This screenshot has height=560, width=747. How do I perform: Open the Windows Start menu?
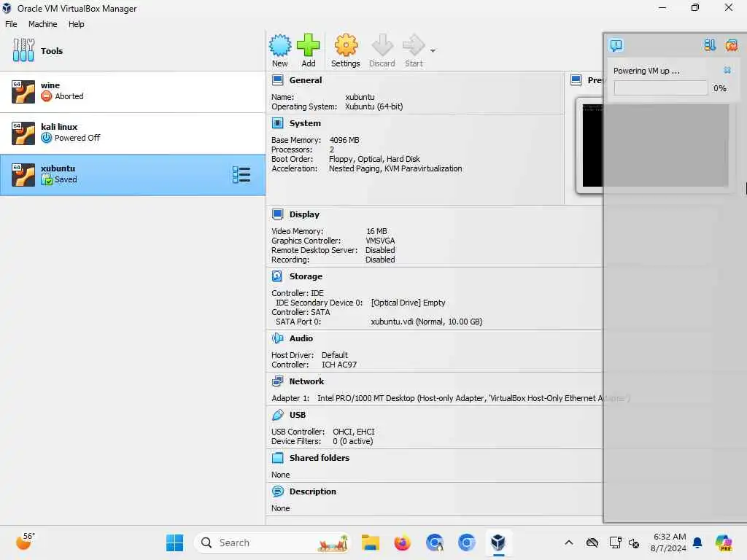175,542
